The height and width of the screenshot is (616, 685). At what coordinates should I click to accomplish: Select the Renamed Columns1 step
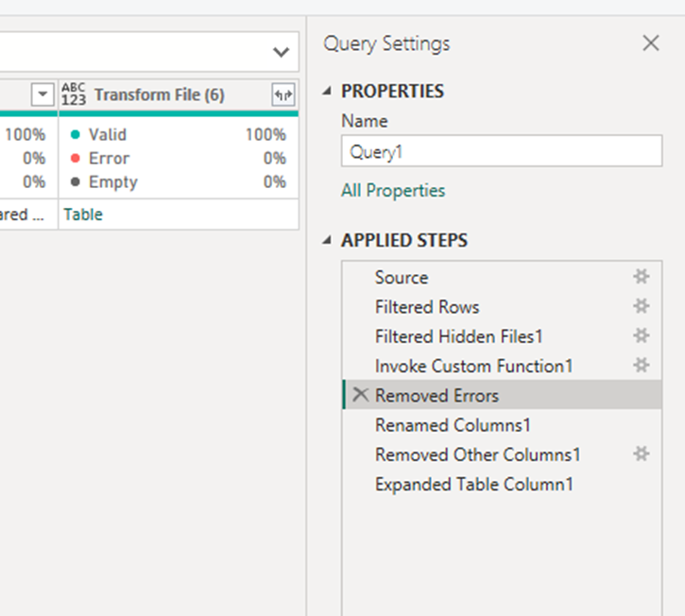click(x=502, y=425)
